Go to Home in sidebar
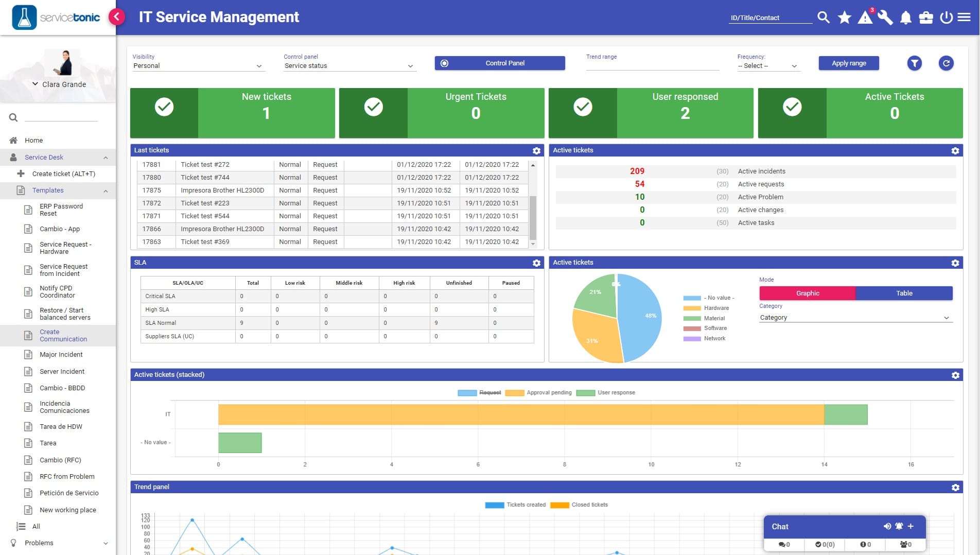 pos(33,141)
